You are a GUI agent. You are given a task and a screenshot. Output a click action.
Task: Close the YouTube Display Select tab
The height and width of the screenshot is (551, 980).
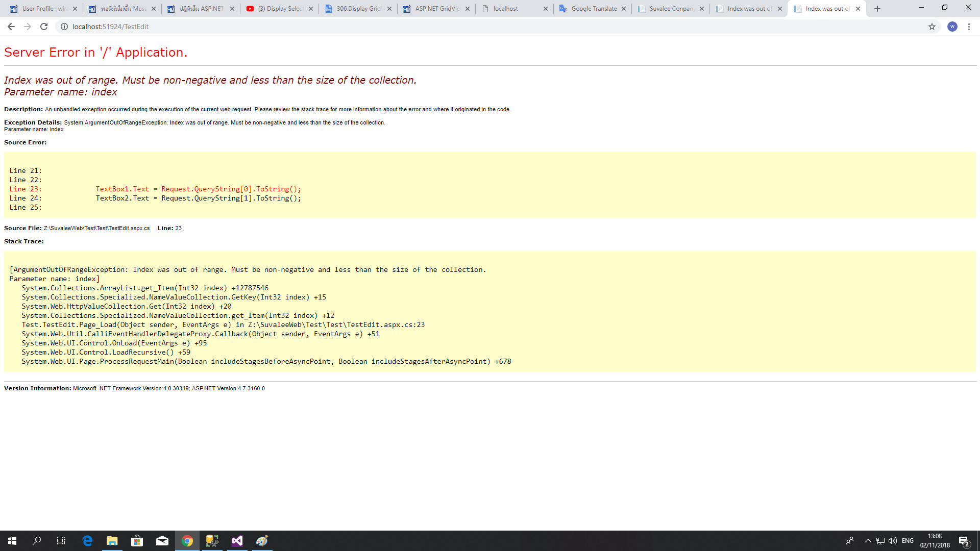pos(311,9)
